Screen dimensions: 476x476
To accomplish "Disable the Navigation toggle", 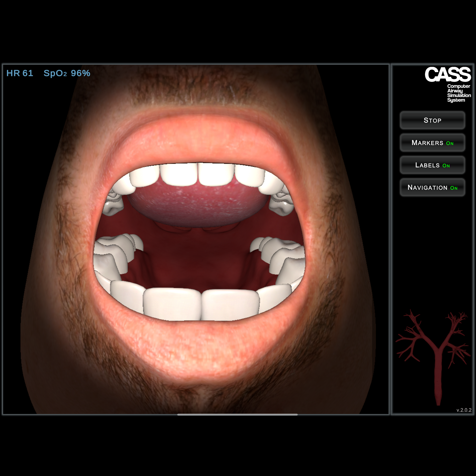I will tap(432, 188).
